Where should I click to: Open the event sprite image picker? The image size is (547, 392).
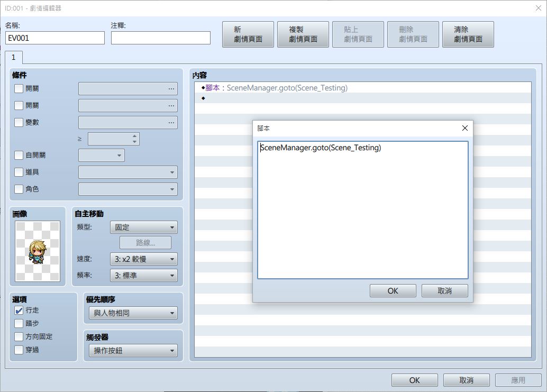pos(38,251)
